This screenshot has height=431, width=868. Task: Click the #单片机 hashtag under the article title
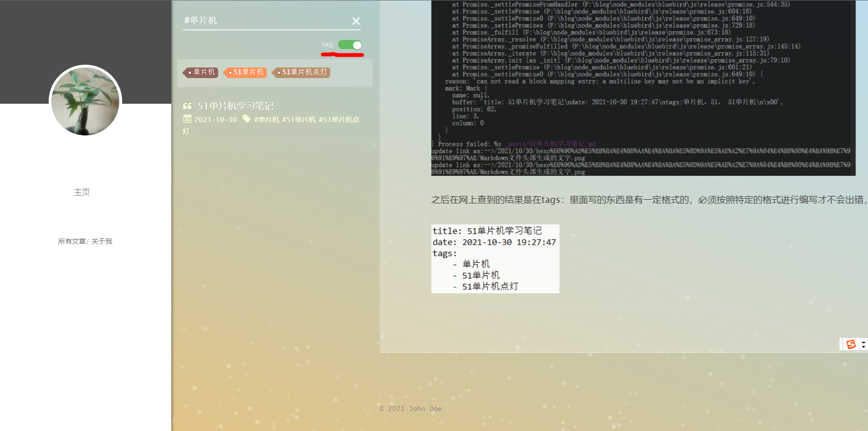267,119
